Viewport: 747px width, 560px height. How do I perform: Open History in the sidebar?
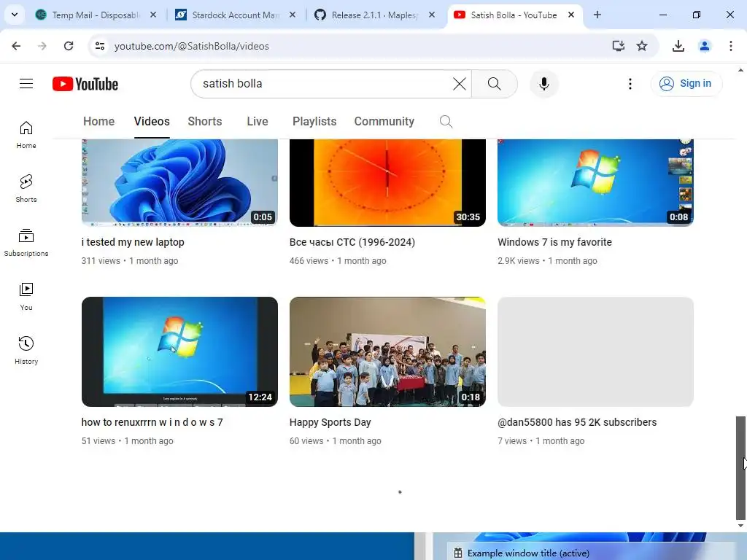click(26, 350)
